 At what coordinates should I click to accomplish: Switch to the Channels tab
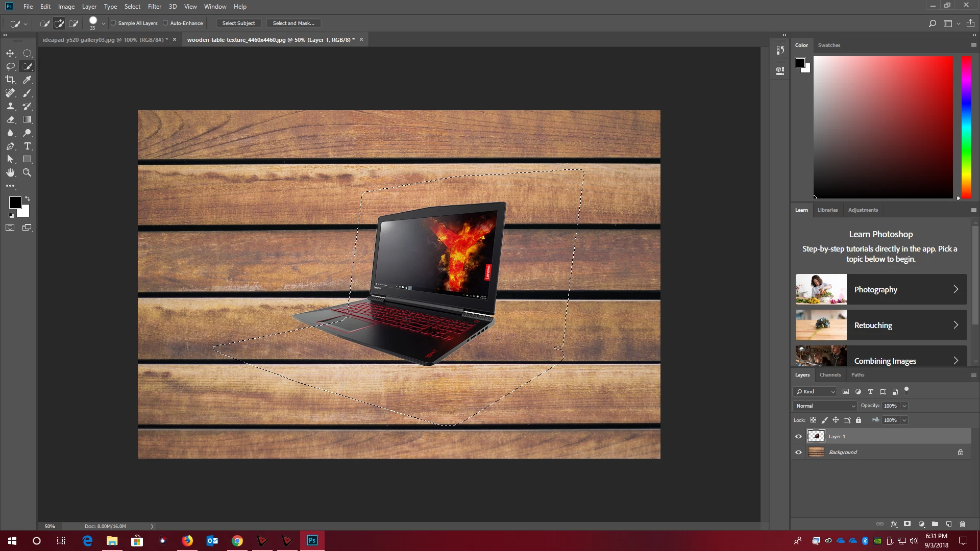pos(830,374)
